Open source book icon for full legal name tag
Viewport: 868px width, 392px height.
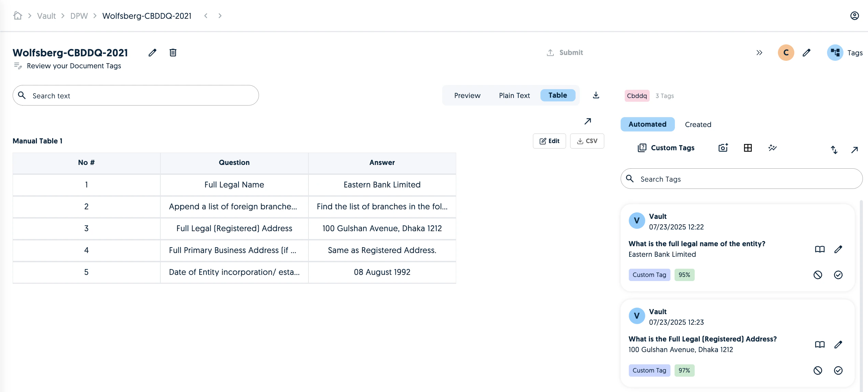pos(820,249)
